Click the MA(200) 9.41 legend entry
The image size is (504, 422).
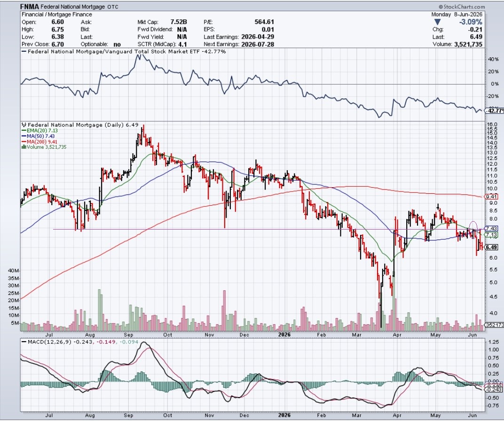coord(39,142)
